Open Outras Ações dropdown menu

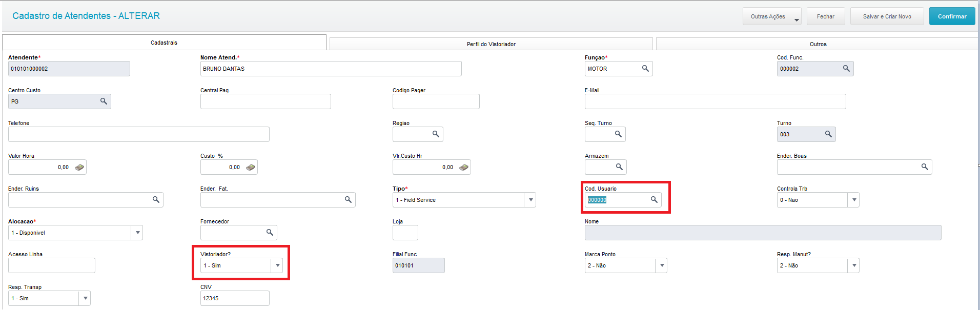[772, 16]
